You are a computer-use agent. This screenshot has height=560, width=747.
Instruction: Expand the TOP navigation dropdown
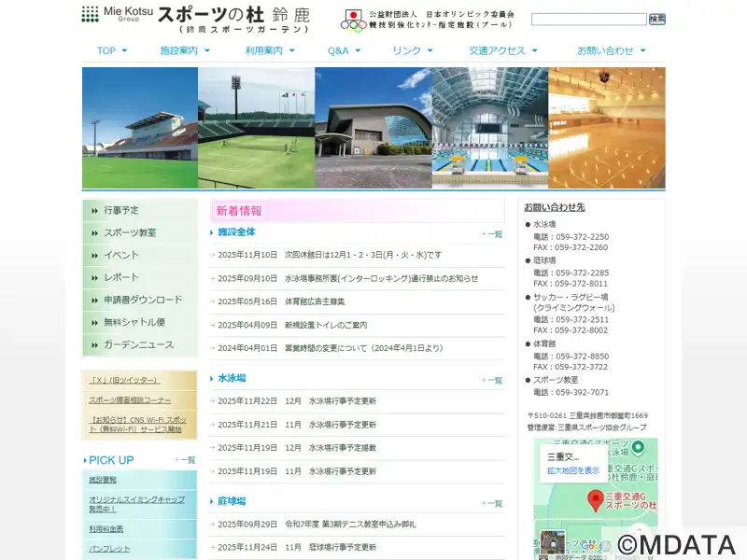[x=113, y=50]
